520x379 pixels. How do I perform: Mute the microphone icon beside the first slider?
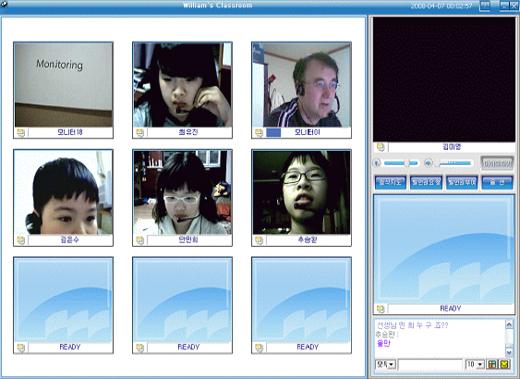pyautogui.click(x=377, y=163)
